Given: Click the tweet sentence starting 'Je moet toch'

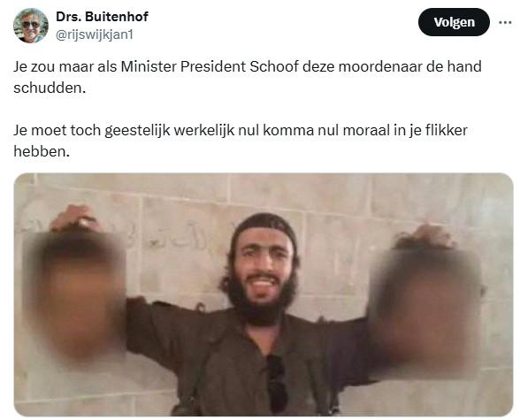Looking at the screenshot, I should pyautogui.click(x=241, y=141).
